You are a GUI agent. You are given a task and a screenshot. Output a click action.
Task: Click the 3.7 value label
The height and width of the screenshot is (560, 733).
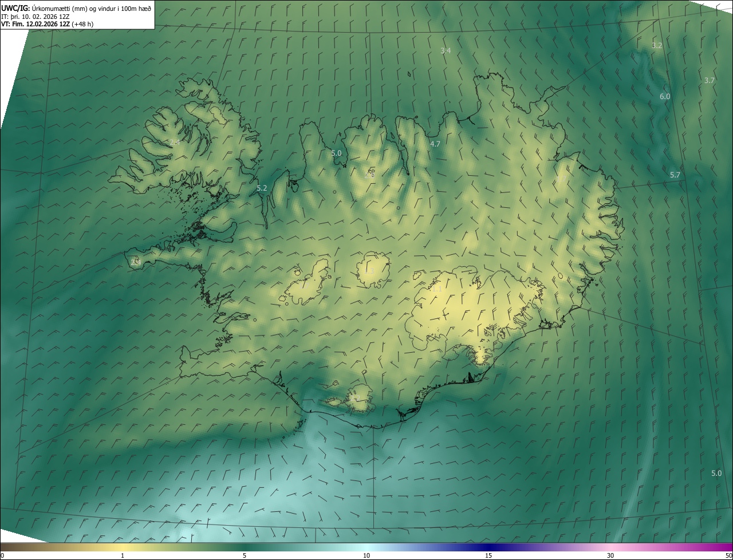709,81
